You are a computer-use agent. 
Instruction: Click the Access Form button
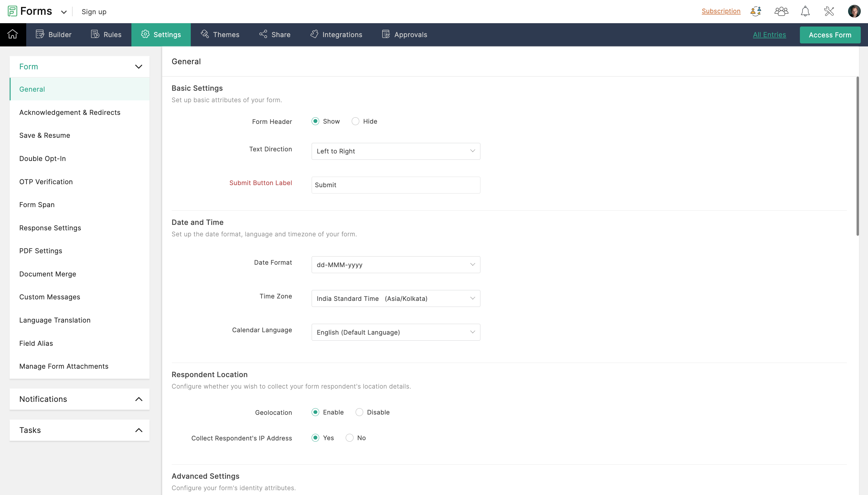click(830, 35)
